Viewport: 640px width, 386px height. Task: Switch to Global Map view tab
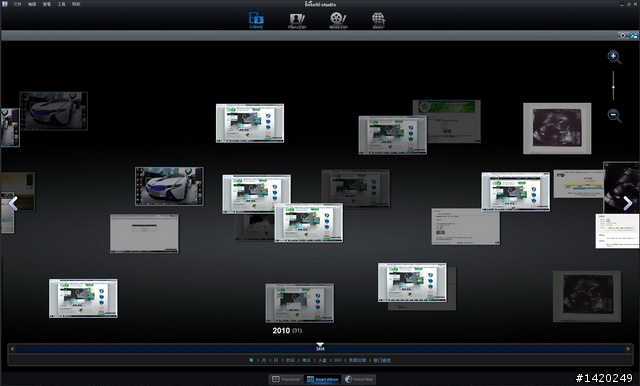click(x=359, y=379)
